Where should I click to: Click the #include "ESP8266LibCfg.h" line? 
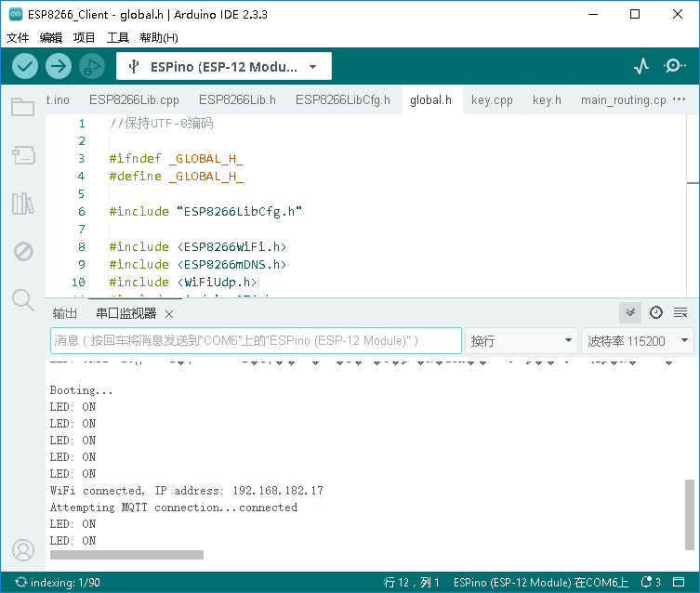click(205, 212)
